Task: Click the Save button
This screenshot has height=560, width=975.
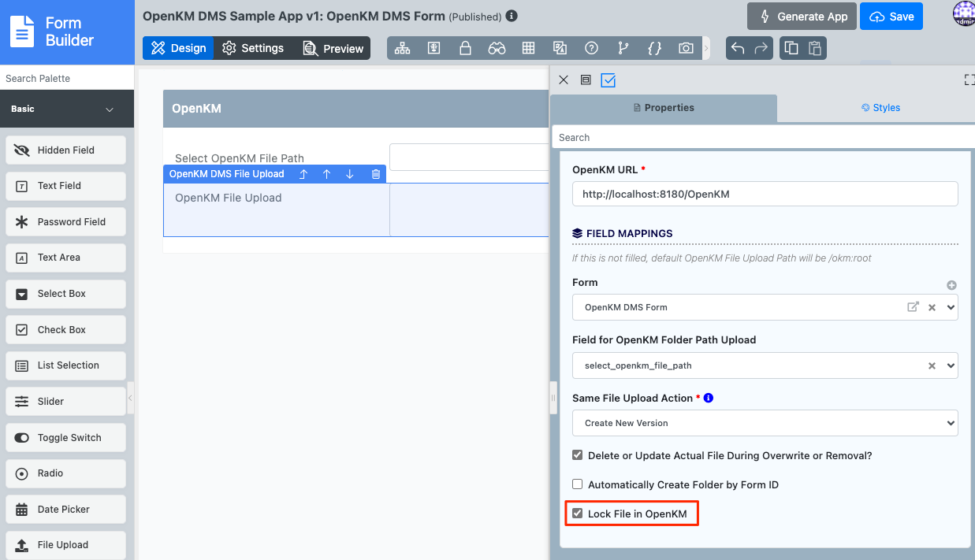Action: coord(891,16)
